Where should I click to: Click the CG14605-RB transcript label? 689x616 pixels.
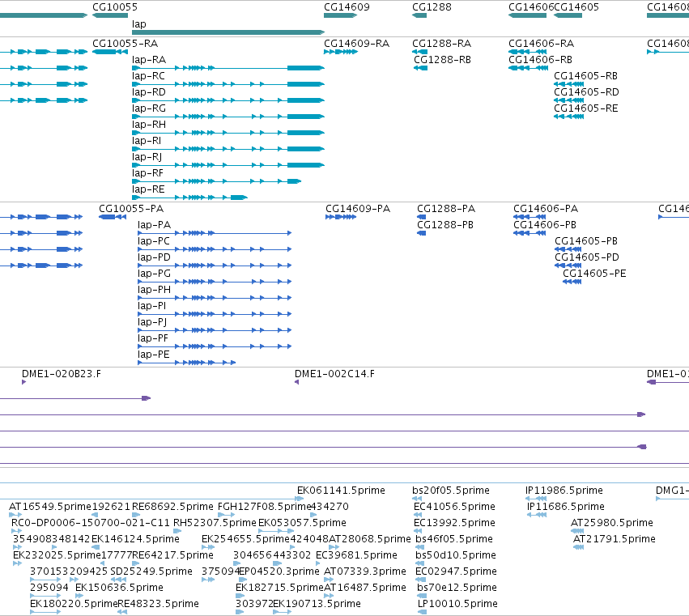click(x=585, y=76)
